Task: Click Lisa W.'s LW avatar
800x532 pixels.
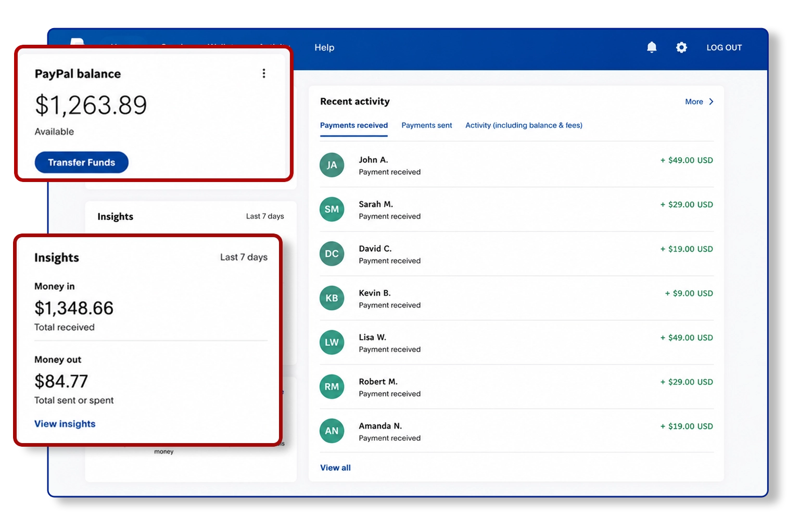Action: pos(332,342)
